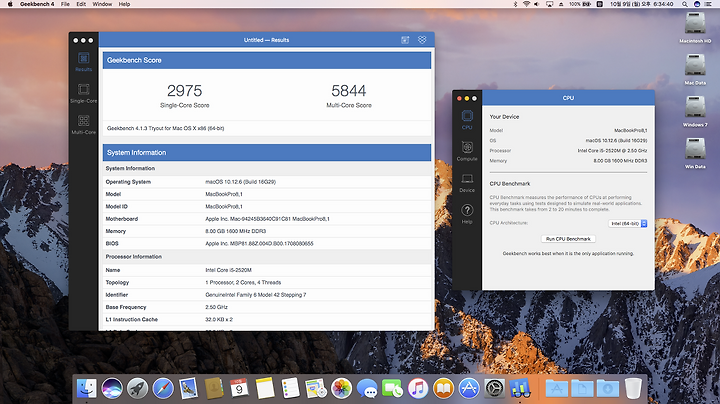Open System Preferences from the Dock
Image resolution: width=720 pixels, height=404 pixels.
(x=494, y=388)
